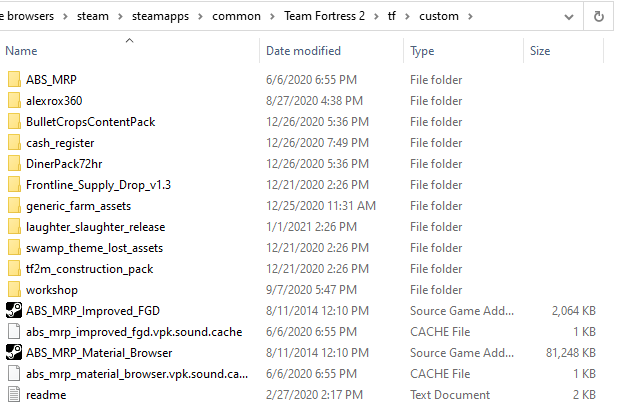Expand the chevron after custom in breadcrumb
The width and height of the screenshot is (617, 411).
tap(471, 17)
